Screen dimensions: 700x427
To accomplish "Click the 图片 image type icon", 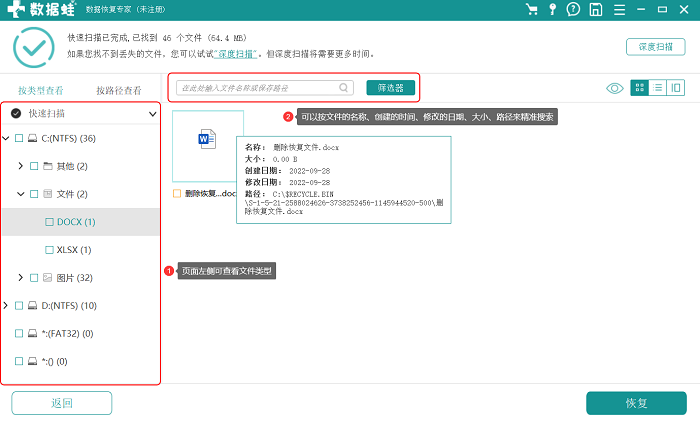I will (x=48, y=277).
